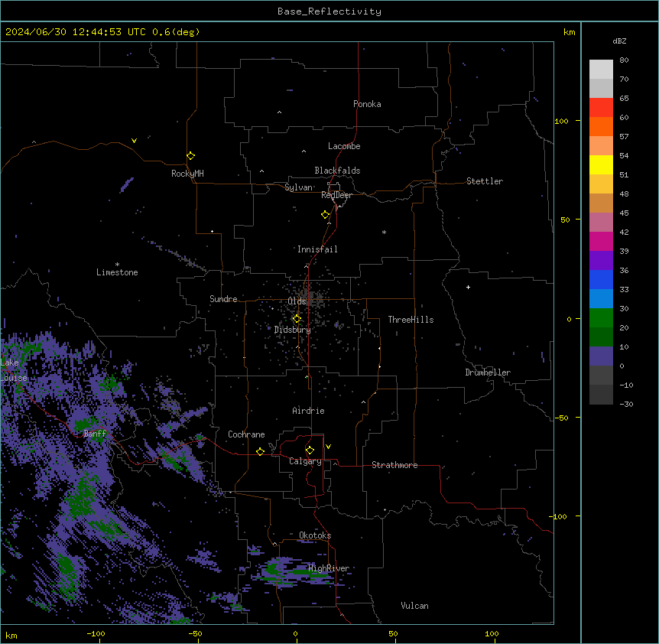
Task: Click the yellow diamond between Olds and Didsbury
Action: (x=297, y=319)
